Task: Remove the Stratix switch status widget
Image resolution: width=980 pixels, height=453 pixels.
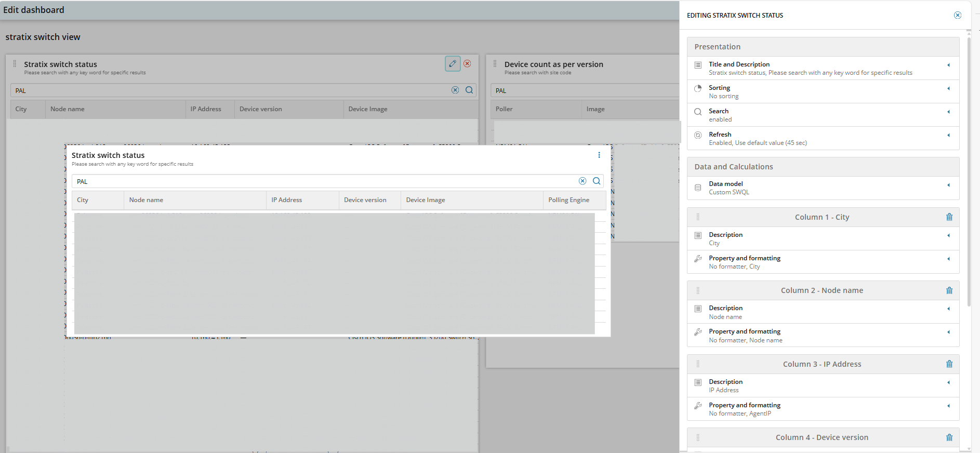Action: [467, 63]
